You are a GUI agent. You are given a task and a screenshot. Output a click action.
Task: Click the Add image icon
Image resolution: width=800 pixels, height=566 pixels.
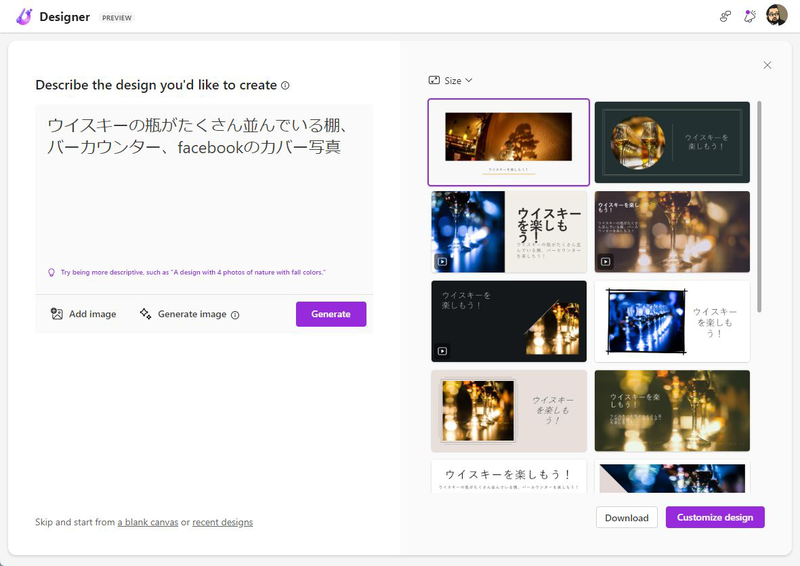[x=57, y=314]
